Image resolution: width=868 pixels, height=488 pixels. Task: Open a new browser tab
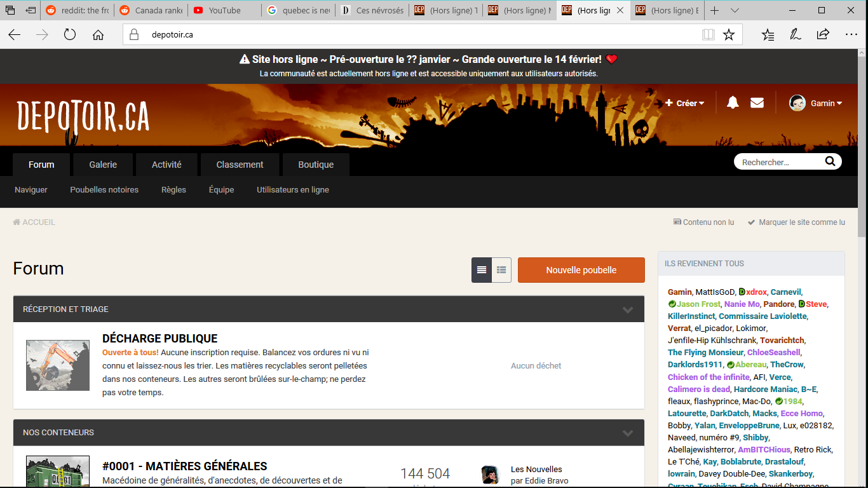coord(715,10)
